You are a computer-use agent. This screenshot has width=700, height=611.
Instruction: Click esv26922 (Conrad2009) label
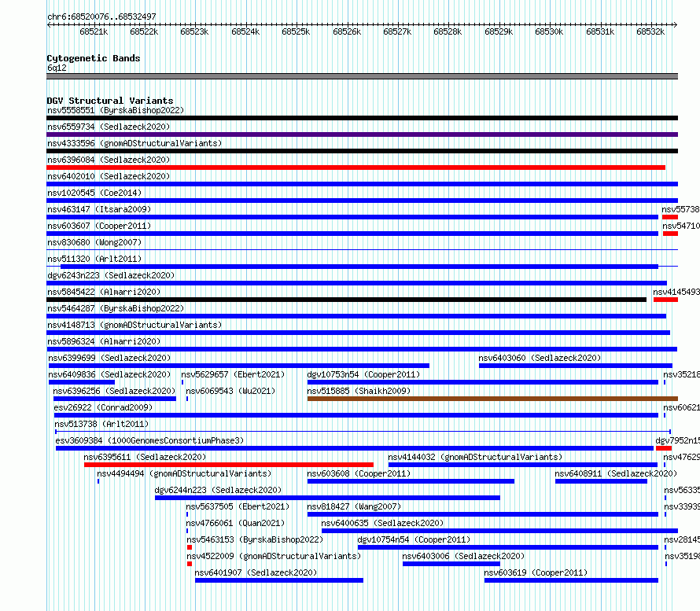pyautogui.click(x=103, y=407)
